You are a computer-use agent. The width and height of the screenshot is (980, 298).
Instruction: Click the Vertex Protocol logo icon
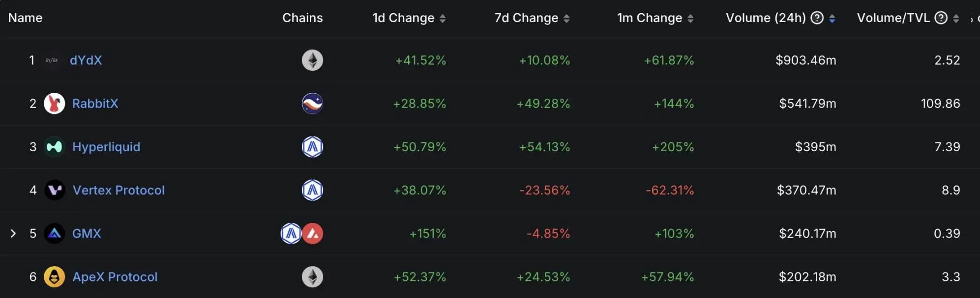click(x=55, y=190)
